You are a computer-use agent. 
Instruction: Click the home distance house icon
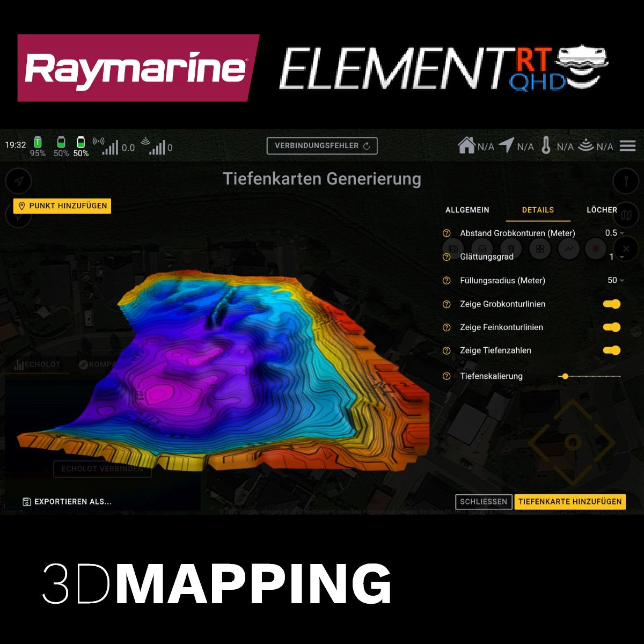click(466, 145)
